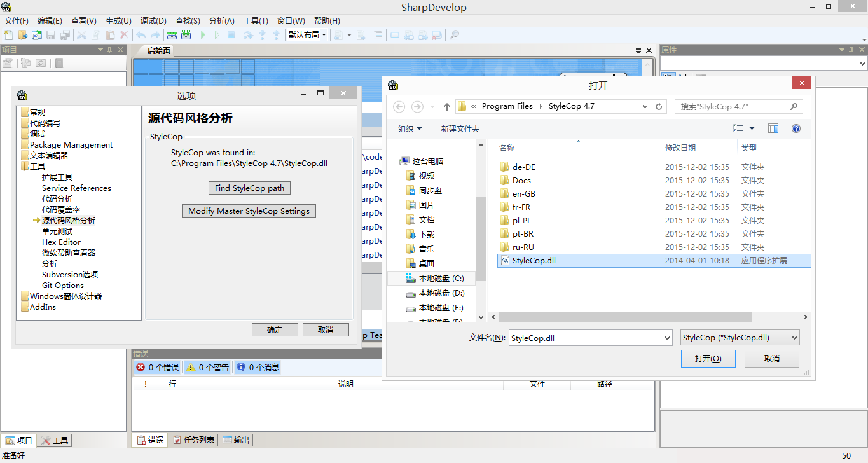Click the first Build solution toolbar icon
Screen dimensions: 868x463
click(172, 35)
